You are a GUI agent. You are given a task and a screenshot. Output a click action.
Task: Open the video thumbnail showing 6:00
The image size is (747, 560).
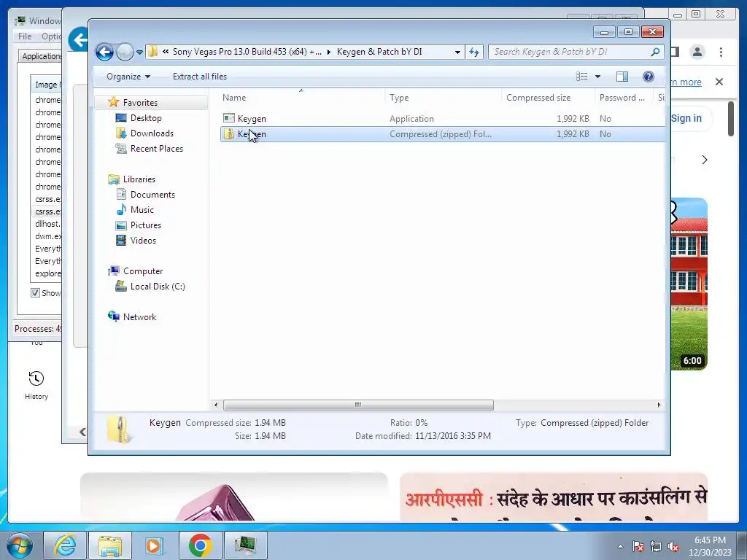pyautogui.click(x=689, y=284)
